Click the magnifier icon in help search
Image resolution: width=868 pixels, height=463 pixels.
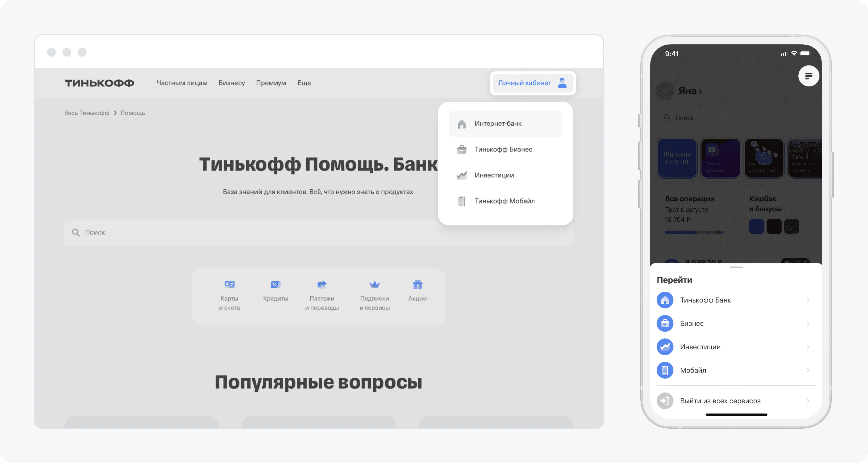76,233
